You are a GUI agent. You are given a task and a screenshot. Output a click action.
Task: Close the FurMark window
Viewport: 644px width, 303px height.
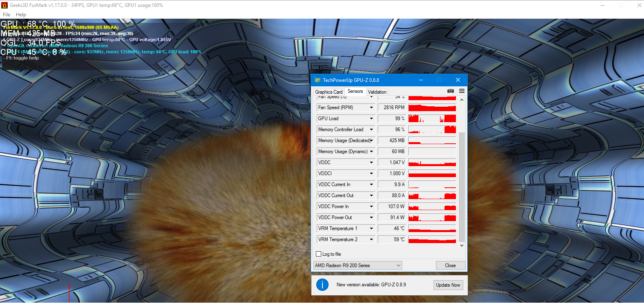[639, 5]
